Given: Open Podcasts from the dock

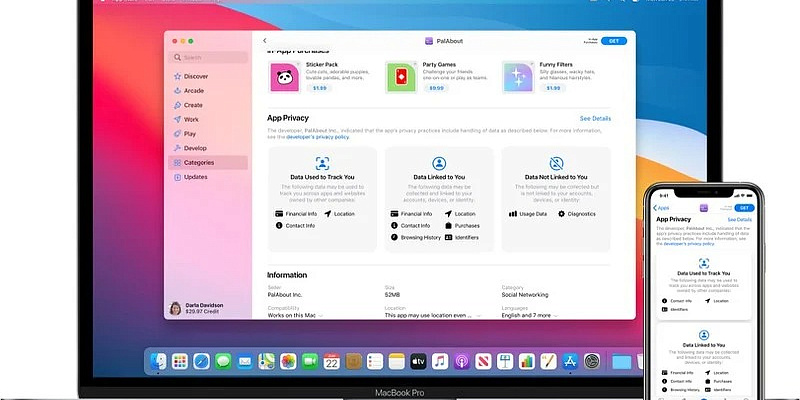Looking at the screenshot, I should (x=462, y=361).
